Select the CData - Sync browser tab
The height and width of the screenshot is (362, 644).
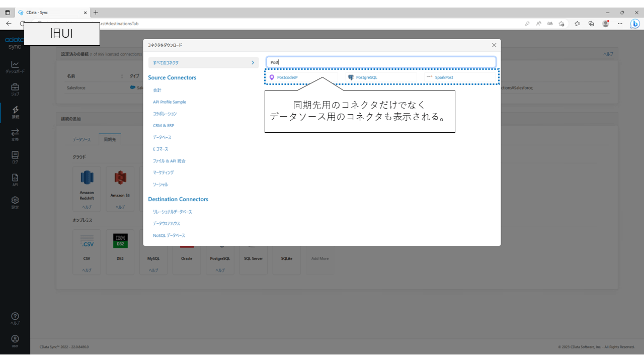coord(51,13)
